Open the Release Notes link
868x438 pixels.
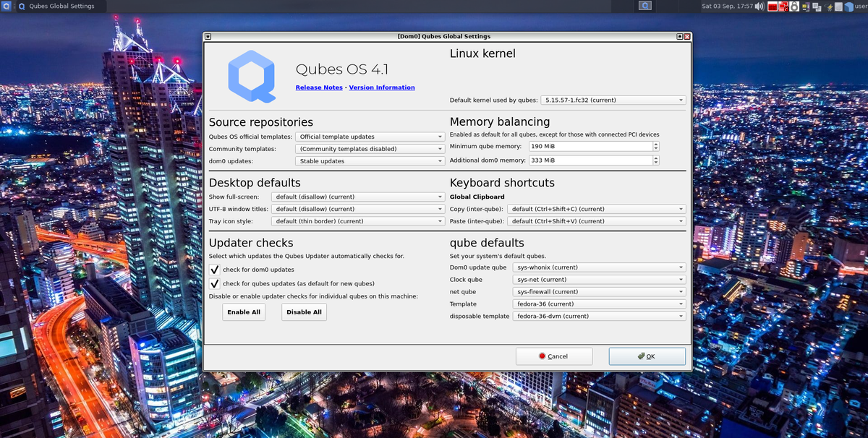318,87
